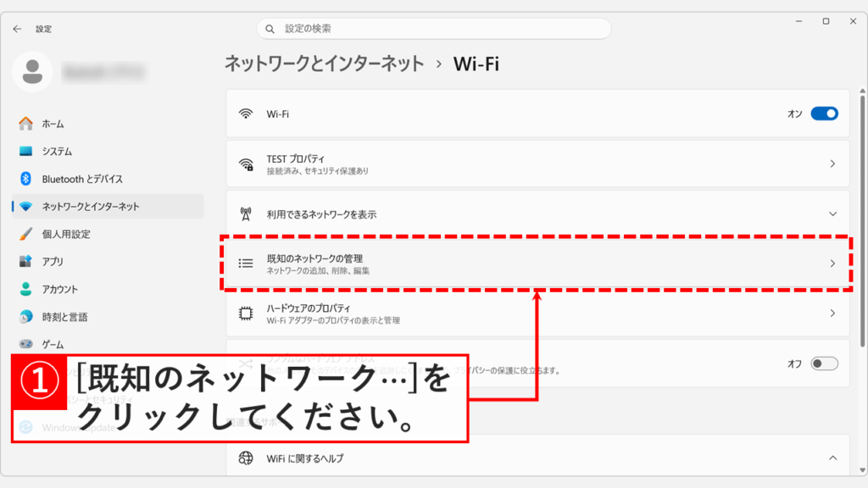
Task: Open Bluetooth and devices settings
Action: point(108,179)
